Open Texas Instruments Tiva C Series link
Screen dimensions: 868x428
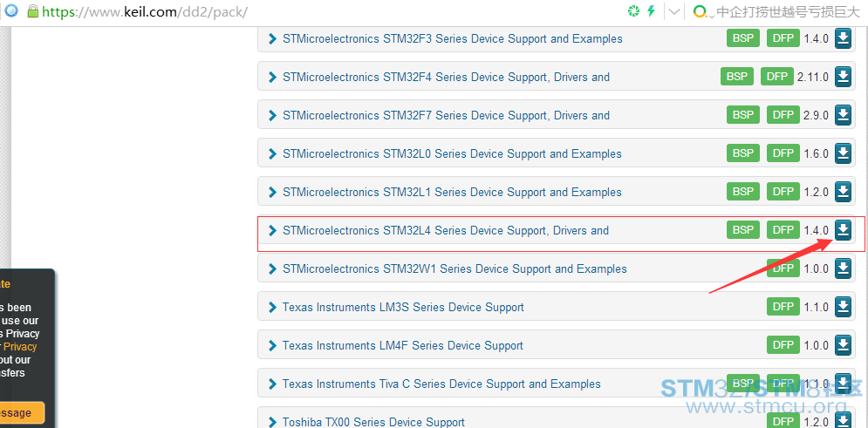tap(441, 384)
